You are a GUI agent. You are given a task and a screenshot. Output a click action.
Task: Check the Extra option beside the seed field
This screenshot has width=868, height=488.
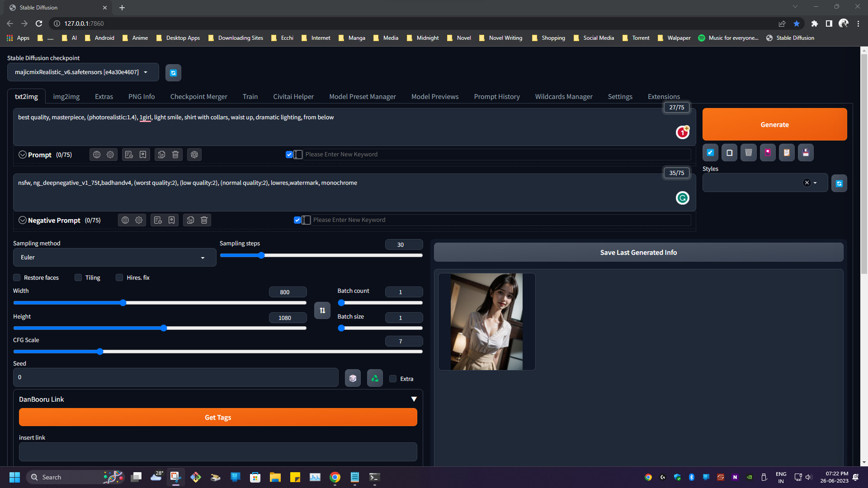coord(393,378)
